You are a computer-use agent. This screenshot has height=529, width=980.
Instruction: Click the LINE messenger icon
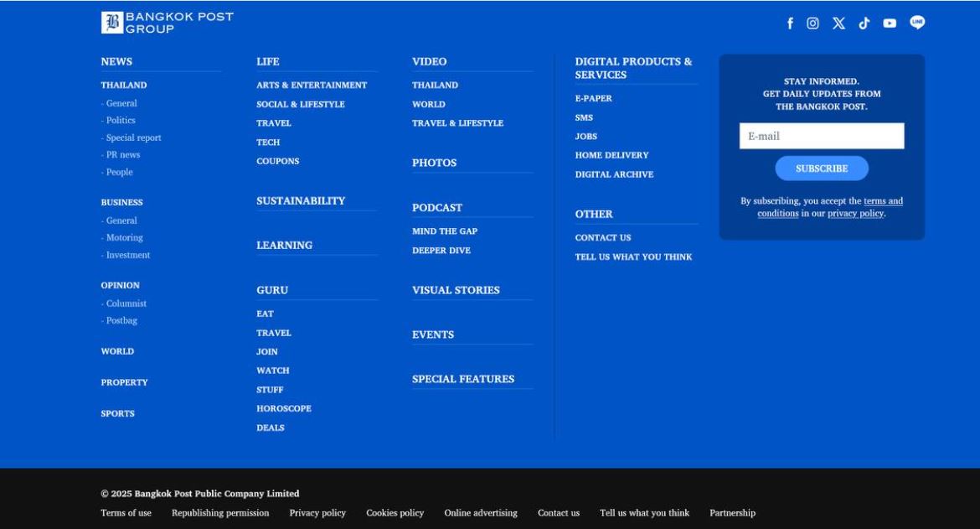coord(917,23)
